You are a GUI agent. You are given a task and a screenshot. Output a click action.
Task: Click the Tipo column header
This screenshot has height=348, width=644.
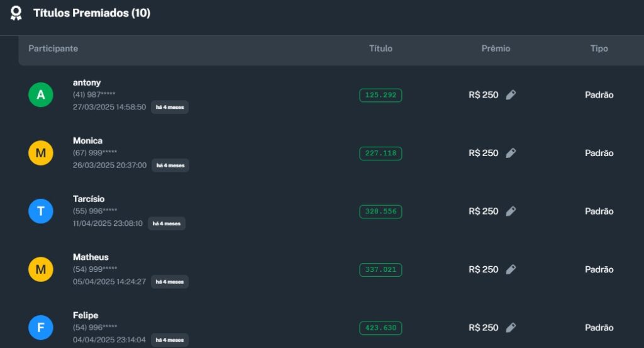coord(599,48)
